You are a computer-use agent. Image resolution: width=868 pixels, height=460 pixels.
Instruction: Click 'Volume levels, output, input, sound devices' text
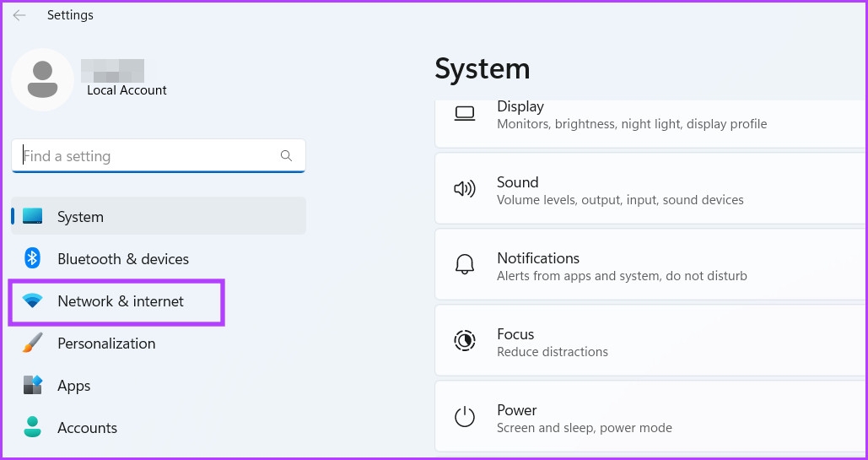620,199
